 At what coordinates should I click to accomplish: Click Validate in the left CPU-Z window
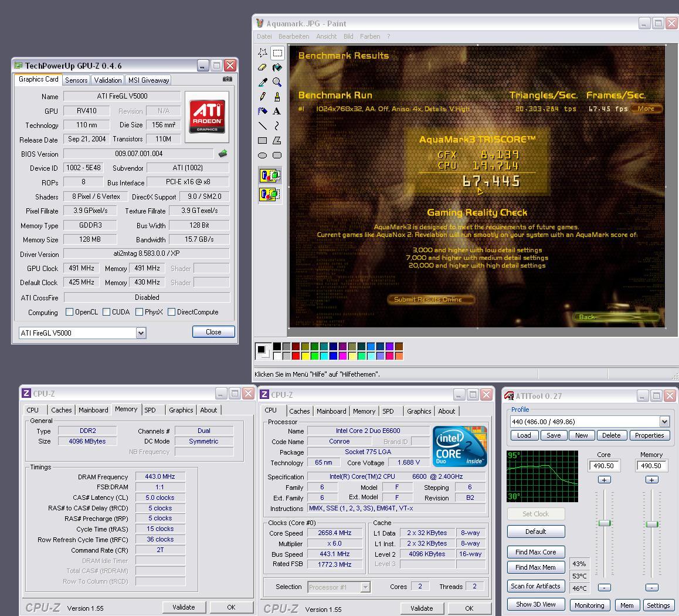coord(184,607)
